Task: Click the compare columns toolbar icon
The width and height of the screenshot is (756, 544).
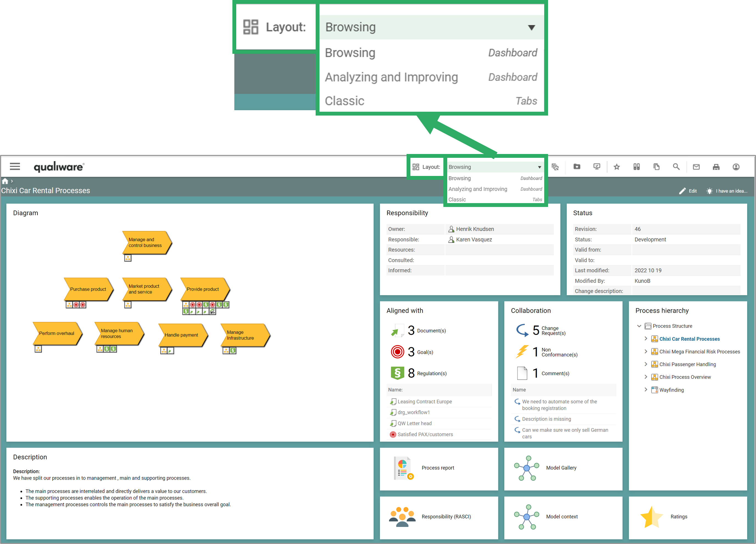Action: point(636,167)
